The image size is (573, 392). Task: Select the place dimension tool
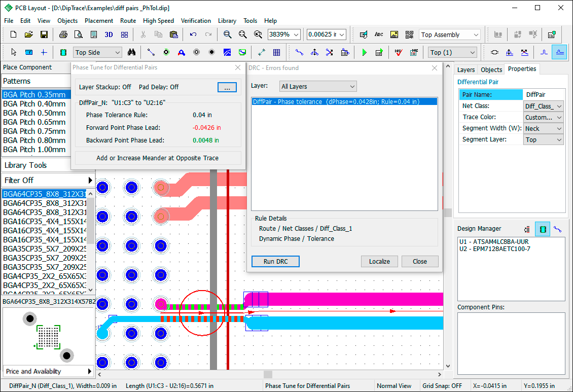coord(261,52)
